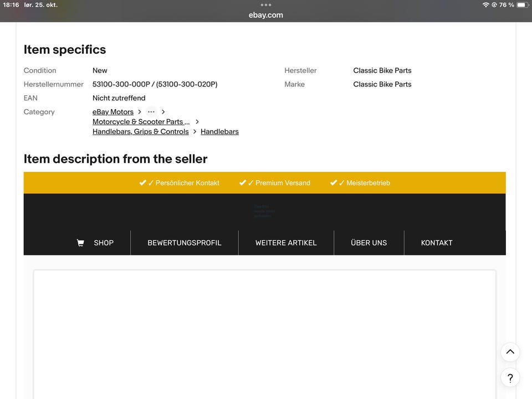Click the Hersteller label

click(300, 70)
